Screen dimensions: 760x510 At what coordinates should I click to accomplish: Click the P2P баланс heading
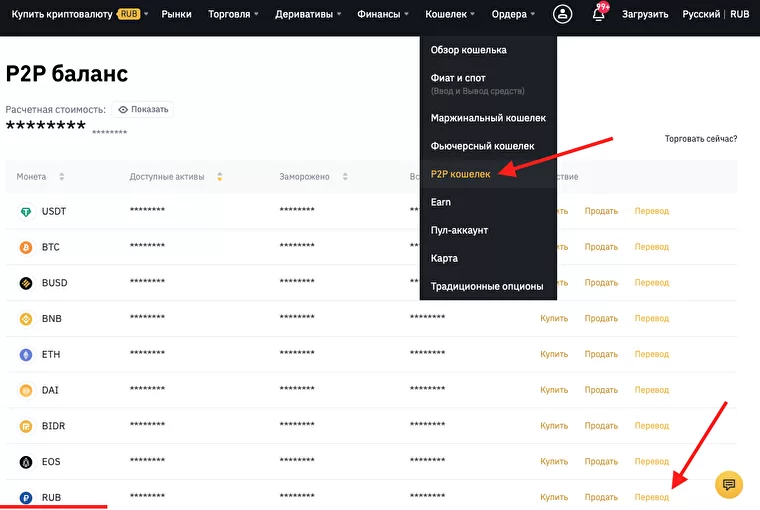click(x=67, y=74)
